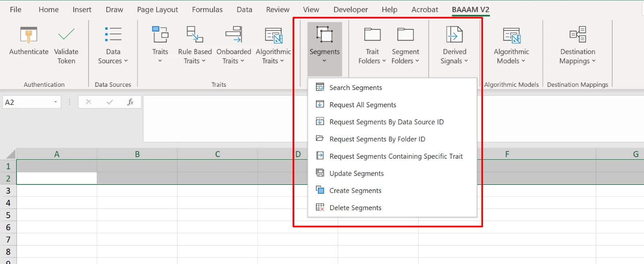Select row 5 header
The image size is (644, 264).
tap(8, 215)
